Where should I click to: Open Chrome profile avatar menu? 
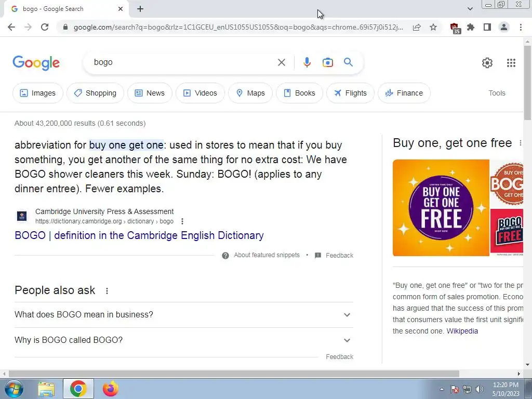tap(504, 27)
